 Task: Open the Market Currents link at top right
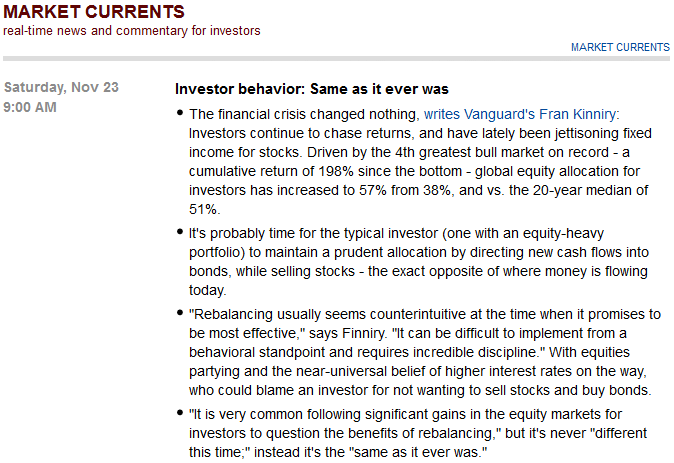click(620, 47)
